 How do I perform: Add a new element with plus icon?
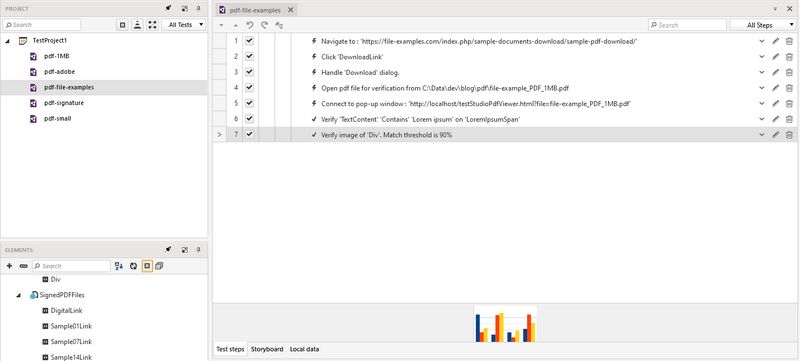click(x=9, y=266)
